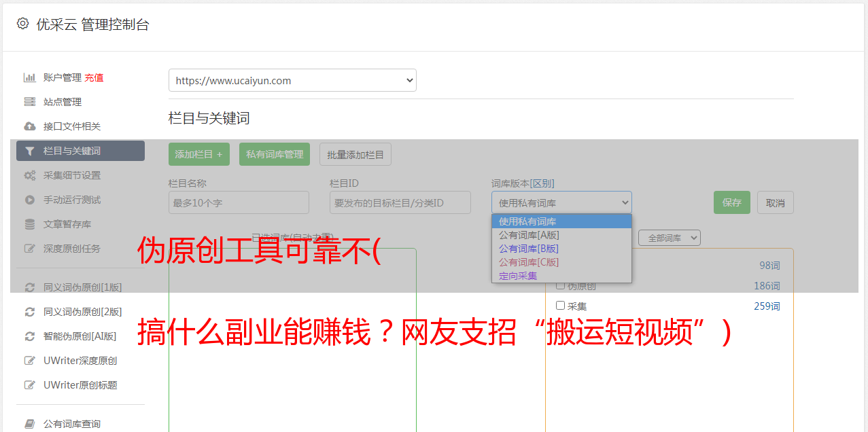Click the gear icon beside 优采云 管理控制台
The width and height of the screenshot is (868, 432).
tap(22, 24)
